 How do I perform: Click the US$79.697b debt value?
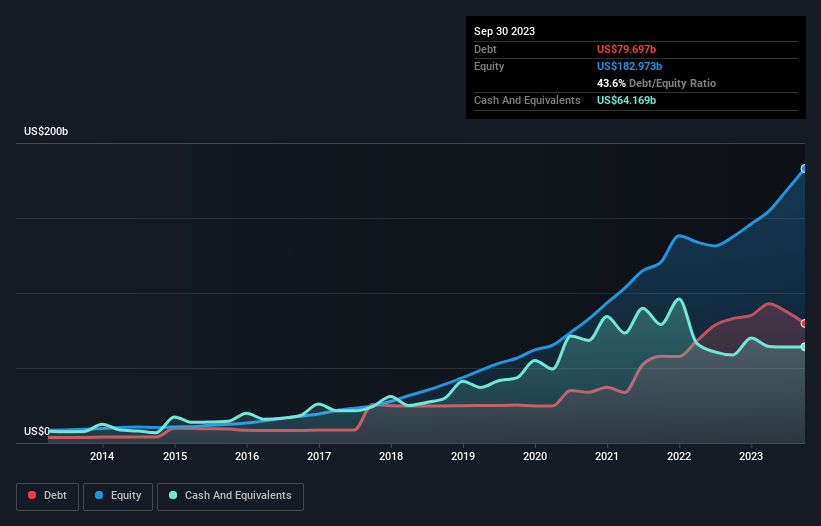coord(626,49)
